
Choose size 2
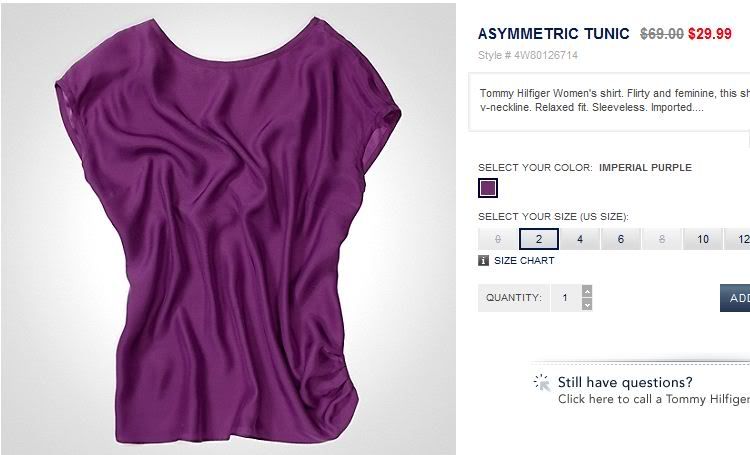tap(539, 239)
